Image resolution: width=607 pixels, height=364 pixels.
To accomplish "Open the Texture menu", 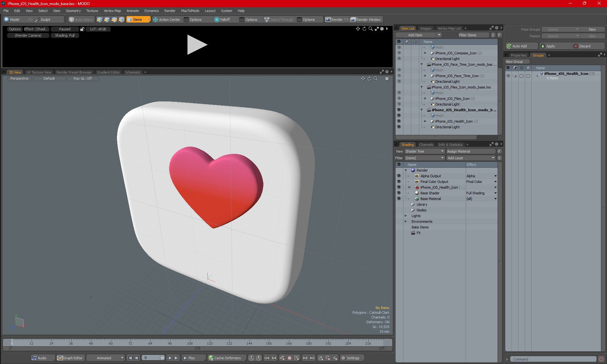I will pyautogui.click(x=92, y=11).
